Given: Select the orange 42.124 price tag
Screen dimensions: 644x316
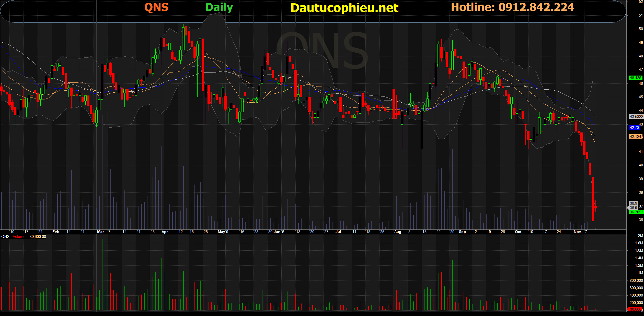Looking at the screenshot, I should [636, 137].
